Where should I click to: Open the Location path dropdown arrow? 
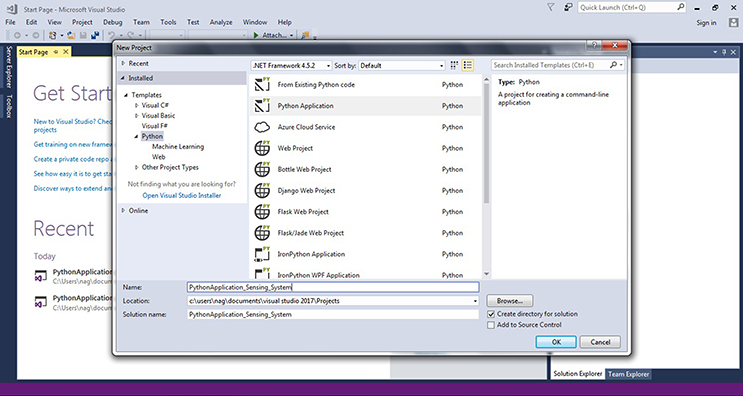click(x=475, y=301)
